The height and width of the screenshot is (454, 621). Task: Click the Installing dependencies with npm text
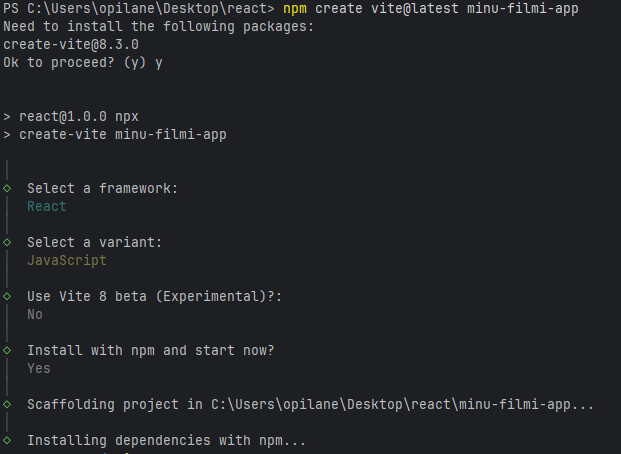coord(166,440)
